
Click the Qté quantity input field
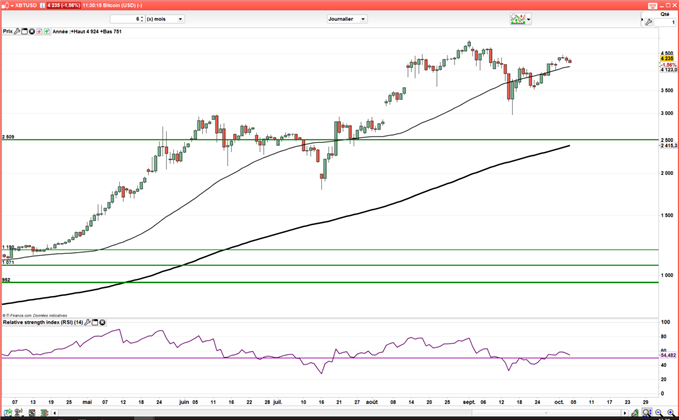(665, 22)
